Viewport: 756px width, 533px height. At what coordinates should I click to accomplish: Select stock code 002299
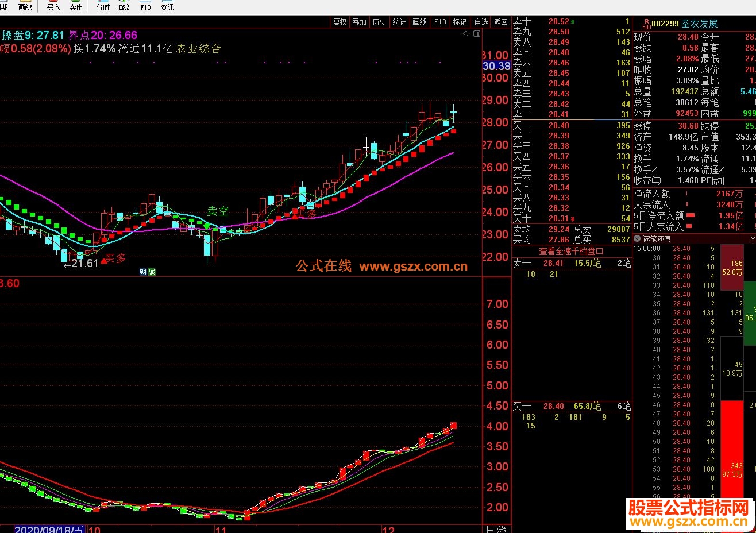point(665,24)
